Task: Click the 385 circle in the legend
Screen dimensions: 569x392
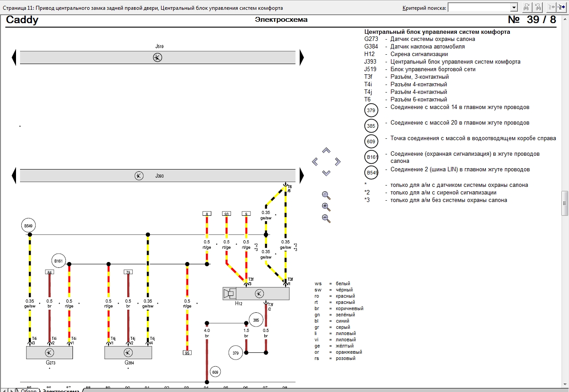Action: pos(371,126)
